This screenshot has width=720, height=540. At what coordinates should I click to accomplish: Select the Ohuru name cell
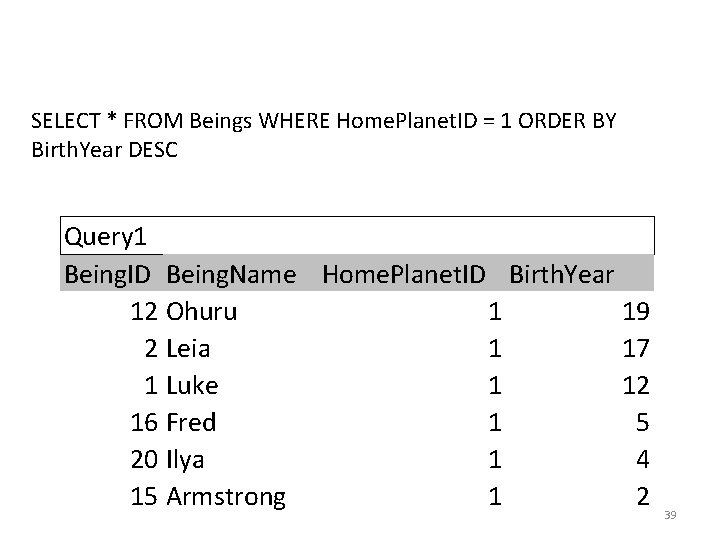[x=202, y=312]
